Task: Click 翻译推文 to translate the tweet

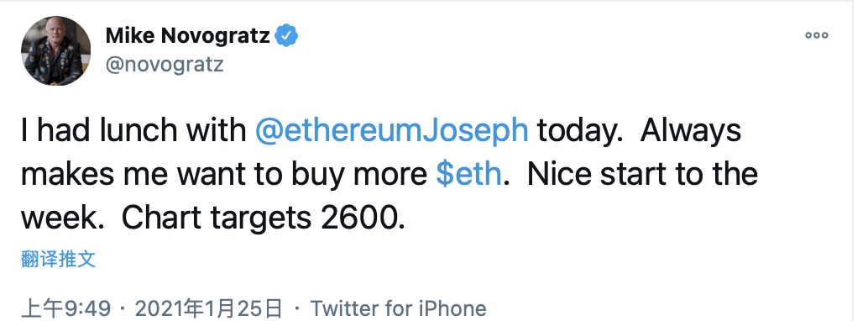Action: click(59, 259)
